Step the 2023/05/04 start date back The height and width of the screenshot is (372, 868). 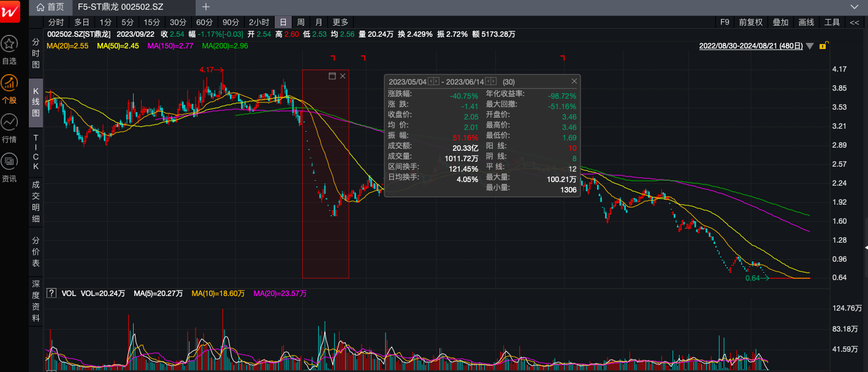click(x=430, y=82)
